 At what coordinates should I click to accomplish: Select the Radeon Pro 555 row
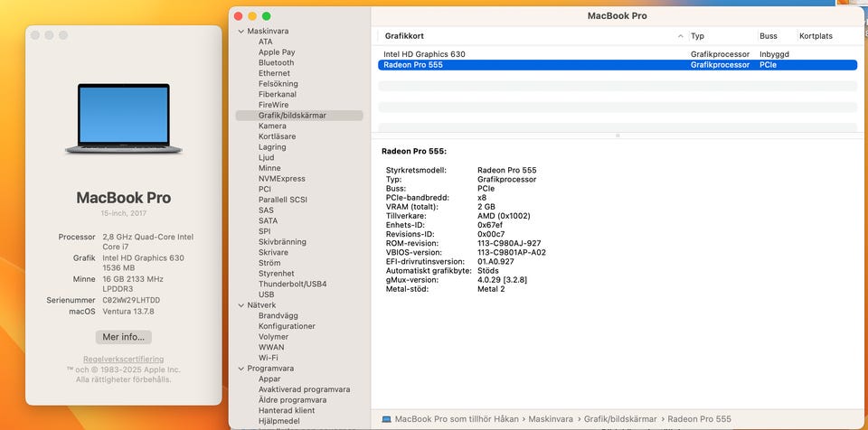tap(618, 65)
